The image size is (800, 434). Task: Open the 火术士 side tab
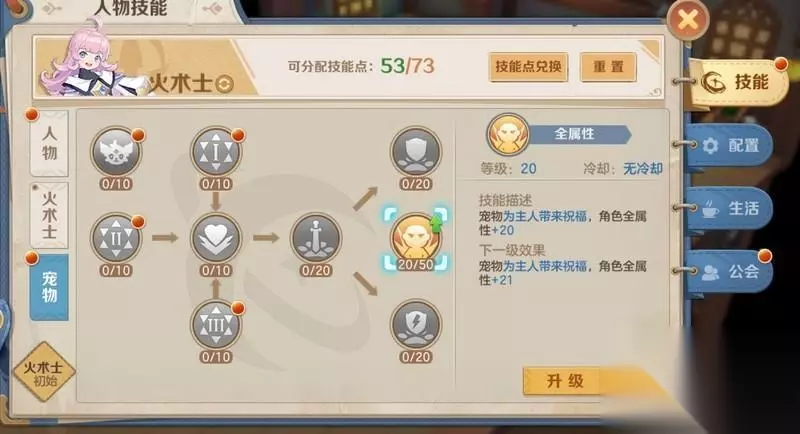(49, 215)
